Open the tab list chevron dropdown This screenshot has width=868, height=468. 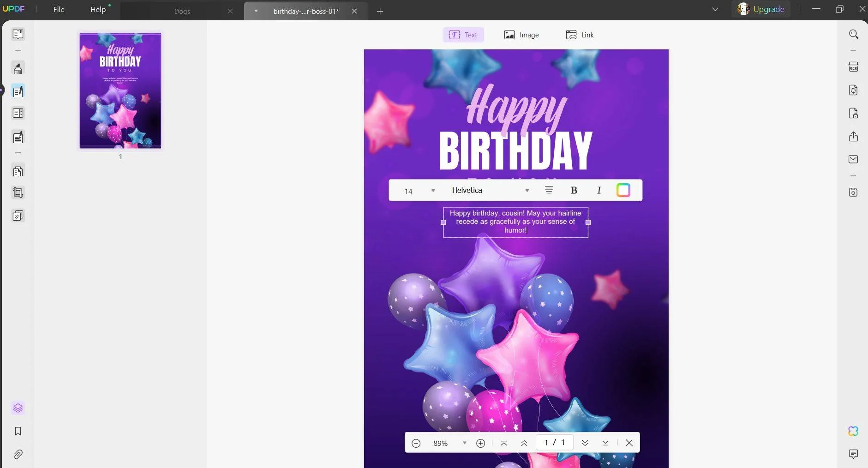(x=715, y=9)
